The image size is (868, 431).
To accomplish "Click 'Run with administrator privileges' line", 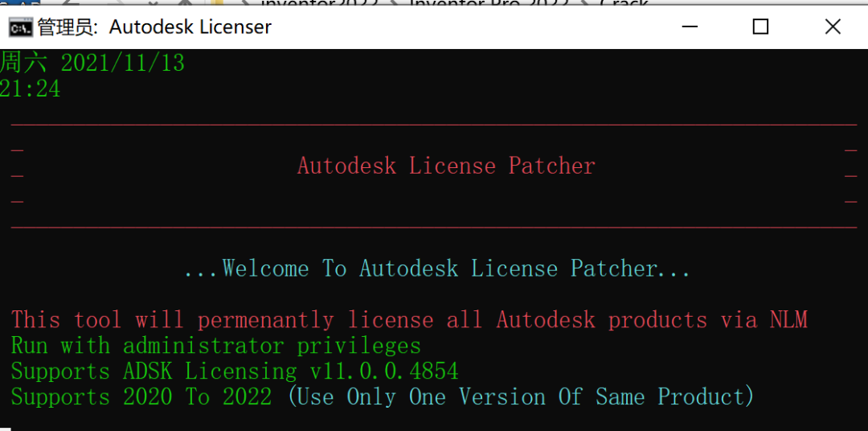I will coord(216,346).
